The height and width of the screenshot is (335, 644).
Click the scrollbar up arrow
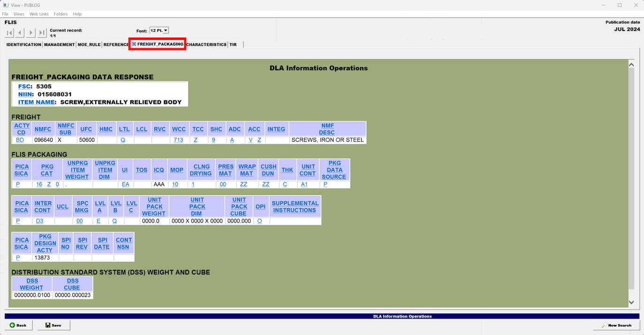[x=631, y=65]
